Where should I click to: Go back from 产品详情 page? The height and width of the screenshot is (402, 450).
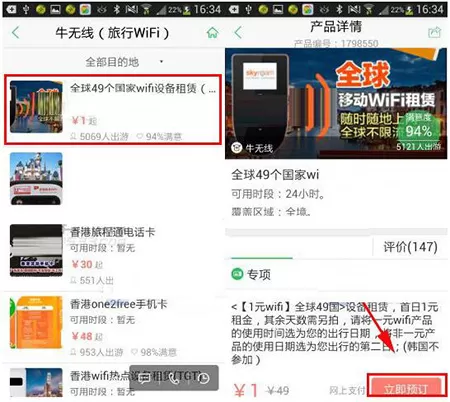238,33
